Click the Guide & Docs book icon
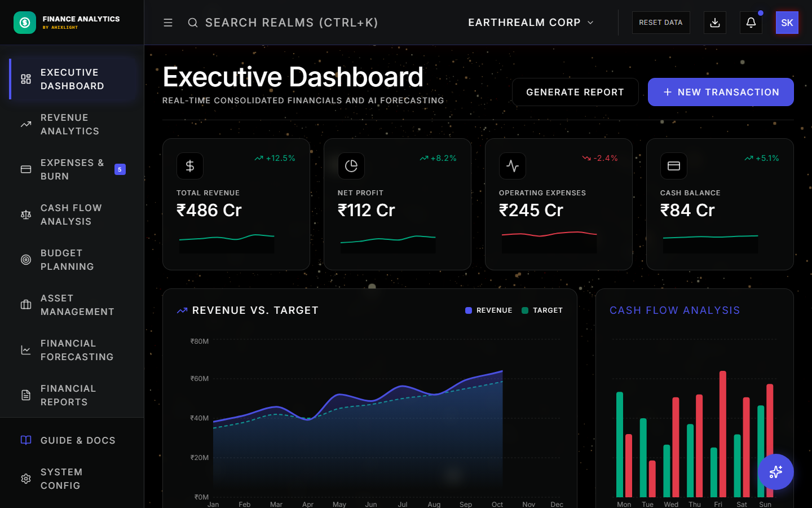Image resolution: width=812 pixels, height=508 pixels. [26, 440]
